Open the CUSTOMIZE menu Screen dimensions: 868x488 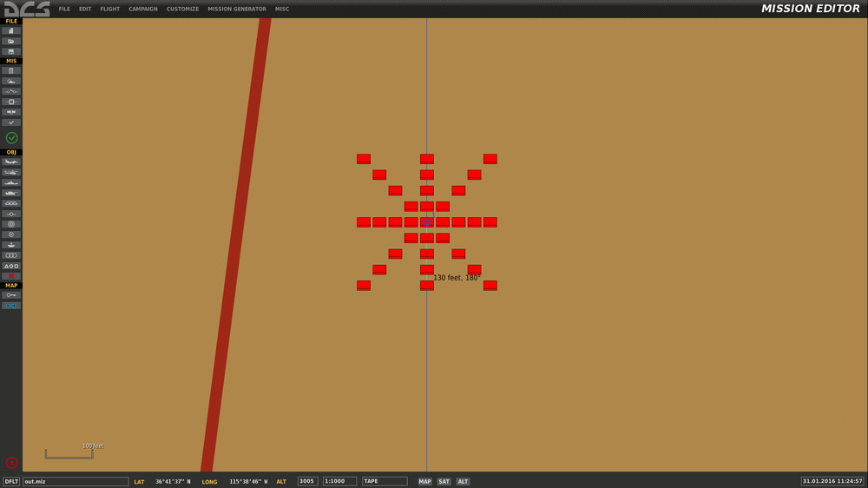tap(182, 9)
